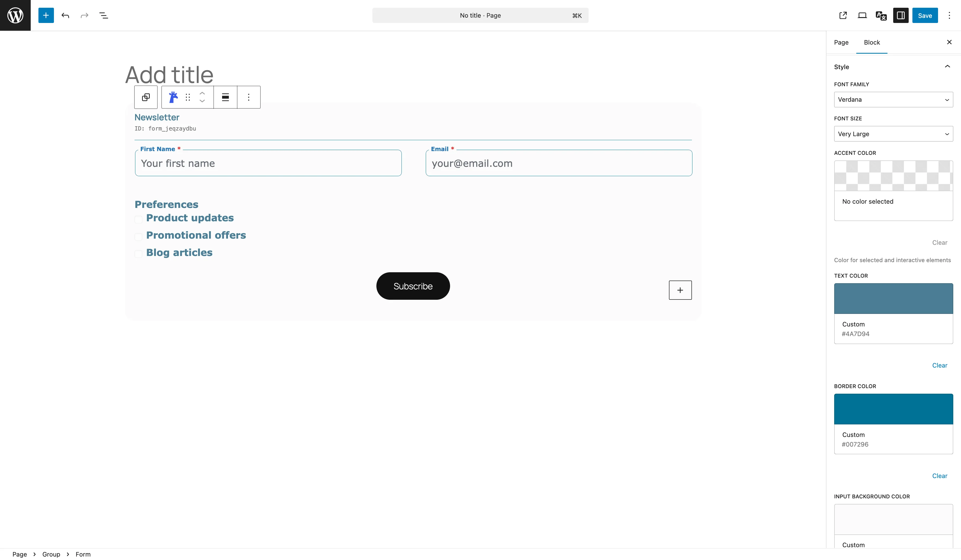The image size is (961, 560).
Task: Check the Product updates preference
Action: click(x=139, y=220)
